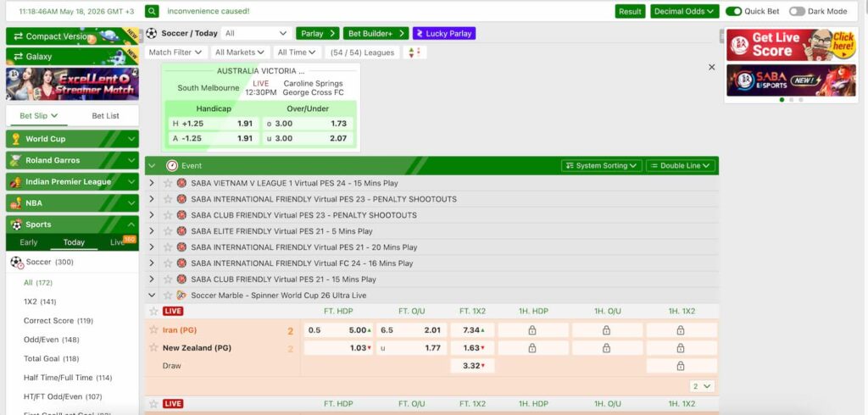The width and height of the screenshot is (868, 415).
Task: Star the New Zealand (PG) team
Action: tap(154, 347)
